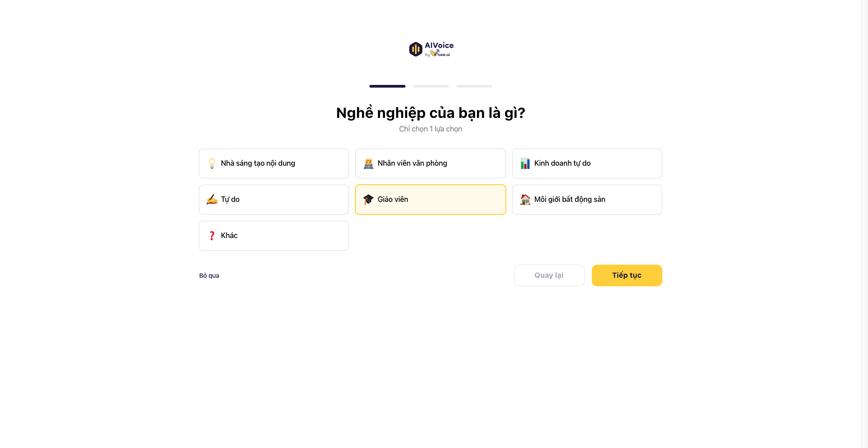Select the Nhà sáng tạo nội dung option
This screenshot has width=868, height=448.
[x=274, y=163]
